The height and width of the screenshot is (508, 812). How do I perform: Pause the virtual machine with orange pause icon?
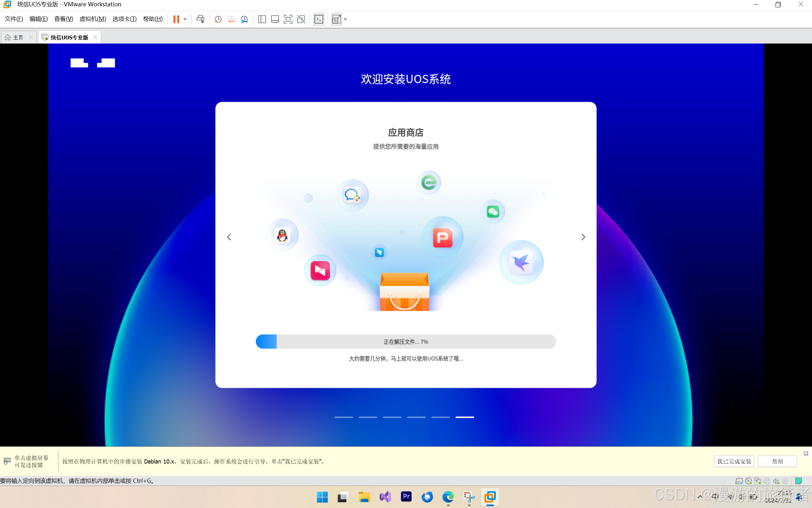point(176,19)
